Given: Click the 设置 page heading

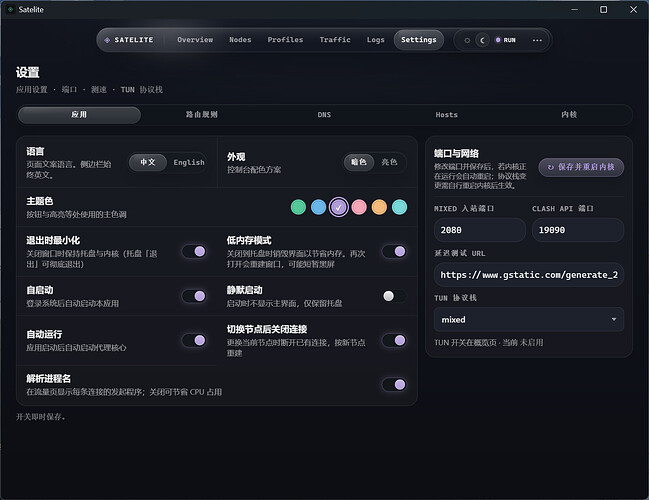Looking at the screenshot, I should 28,72.
